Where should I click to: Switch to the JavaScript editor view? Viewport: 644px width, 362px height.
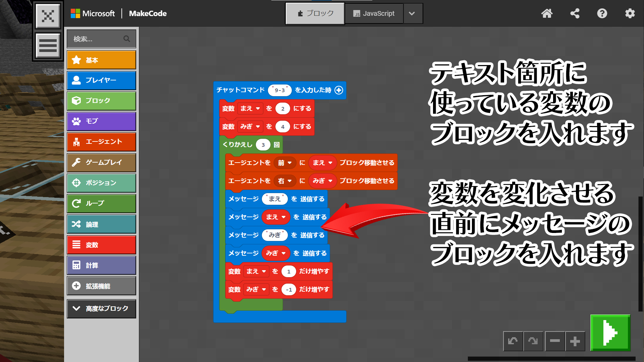(x=374, y=13)
